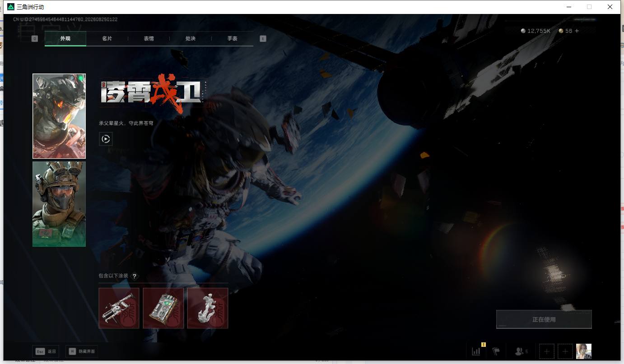
Task: Open the flags icon in bottom bar
Action: (x=496, y=351)
